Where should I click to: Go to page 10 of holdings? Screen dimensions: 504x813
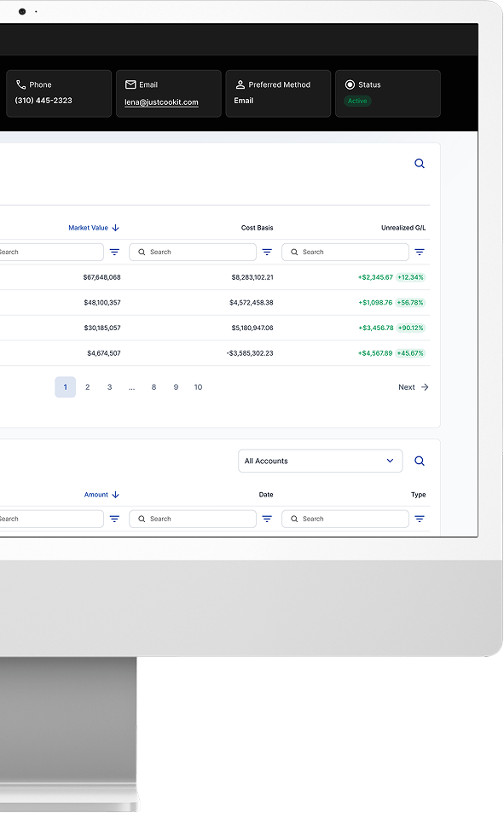198,387
